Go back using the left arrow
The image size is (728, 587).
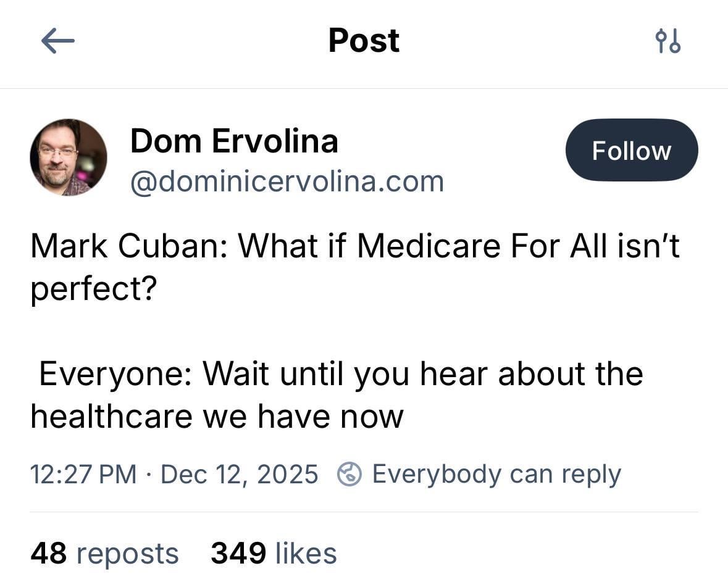[x=57, y=41]
